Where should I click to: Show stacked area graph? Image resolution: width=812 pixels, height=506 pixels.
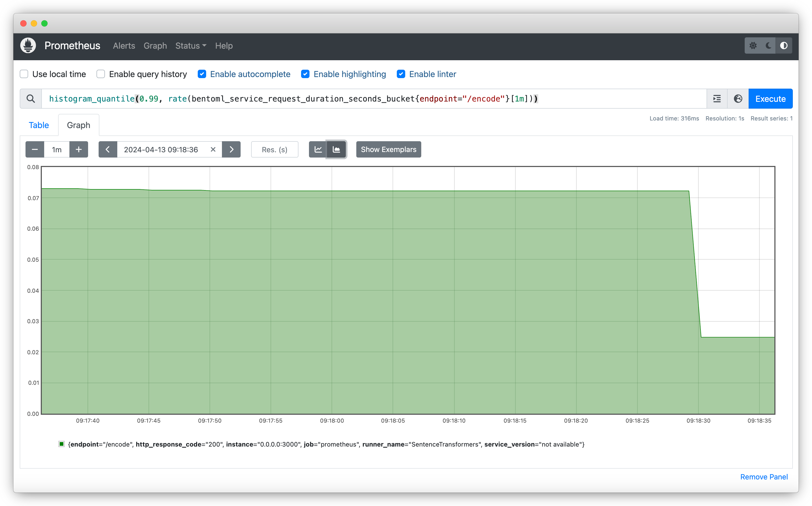[x=336, y=150]
